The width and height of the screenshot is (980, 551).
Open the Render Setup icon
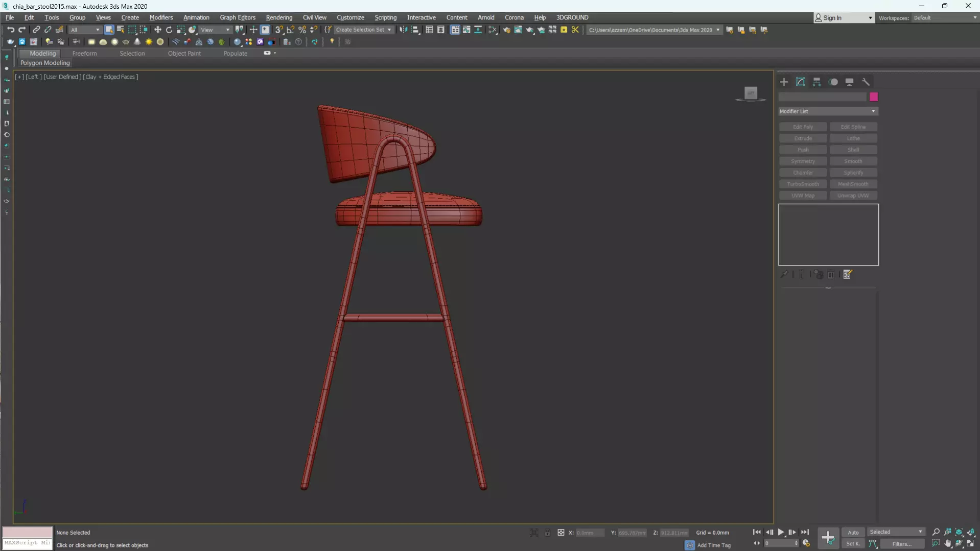click(x=506, y=30)
